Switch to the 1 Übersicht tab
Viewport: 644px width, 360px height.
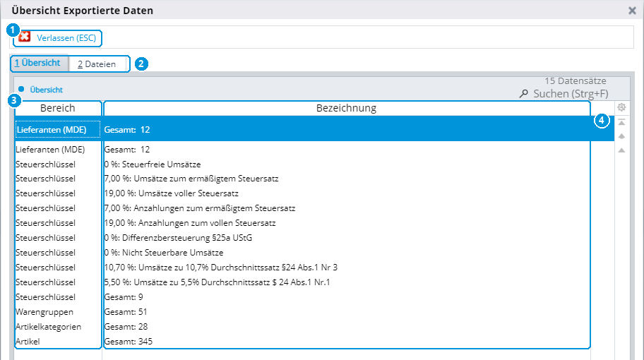[x=40, y=64]
